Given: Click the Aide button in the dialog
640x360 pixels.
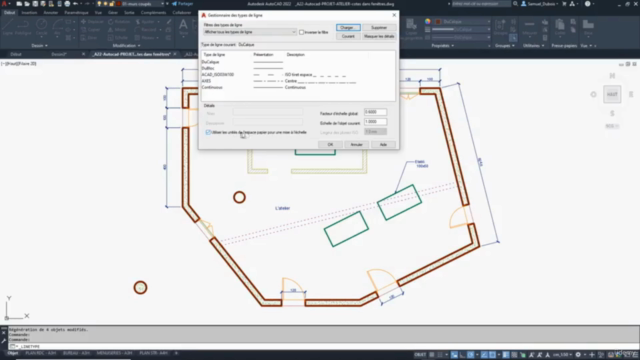Looking at the screenshot, I should click(383, 144).
